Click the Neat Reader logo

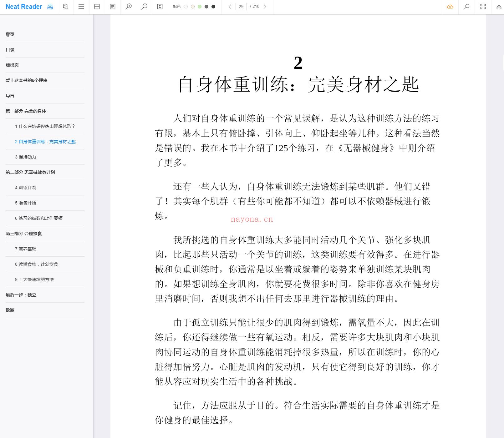[x=24, y=7]
